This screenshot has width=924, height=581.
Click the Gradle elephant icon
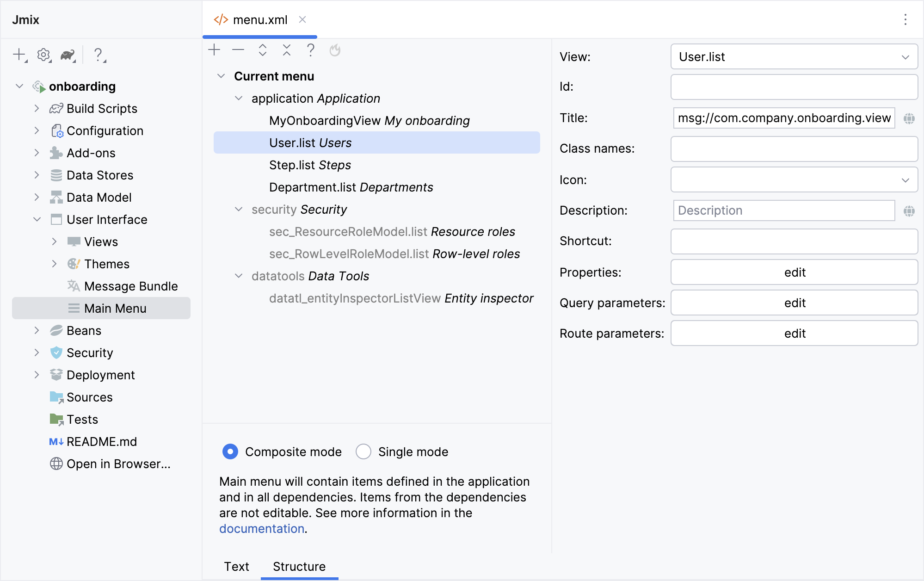(x=68, y=55)
